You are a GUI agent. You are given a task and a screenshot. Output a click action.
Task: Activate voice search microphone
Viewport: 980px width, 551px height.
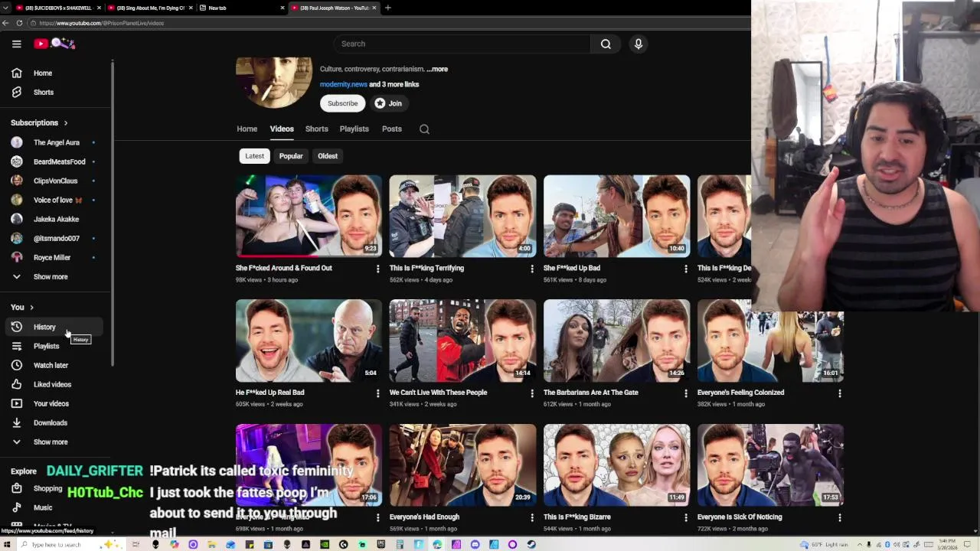pyautogui.click(x=638, y=44)
